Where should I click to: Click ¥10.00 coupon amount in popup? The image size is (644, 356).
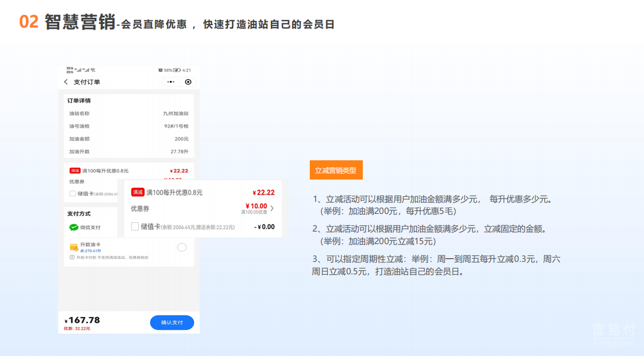[x=256, y=206]
